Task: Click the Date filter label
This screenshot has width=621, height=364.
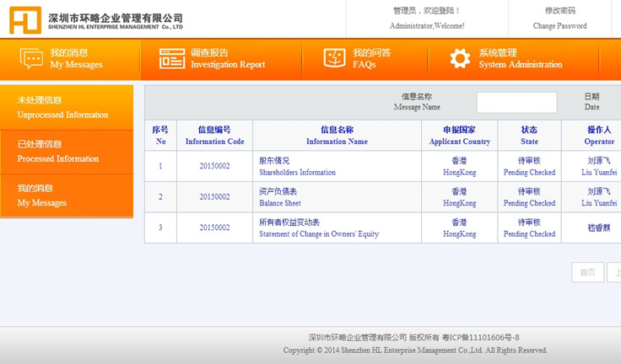Action: pos(591,102)
